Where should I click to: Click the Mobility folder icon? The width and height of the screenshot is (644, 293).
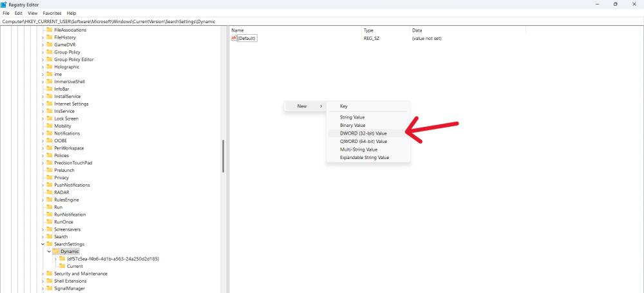point(50,126)
